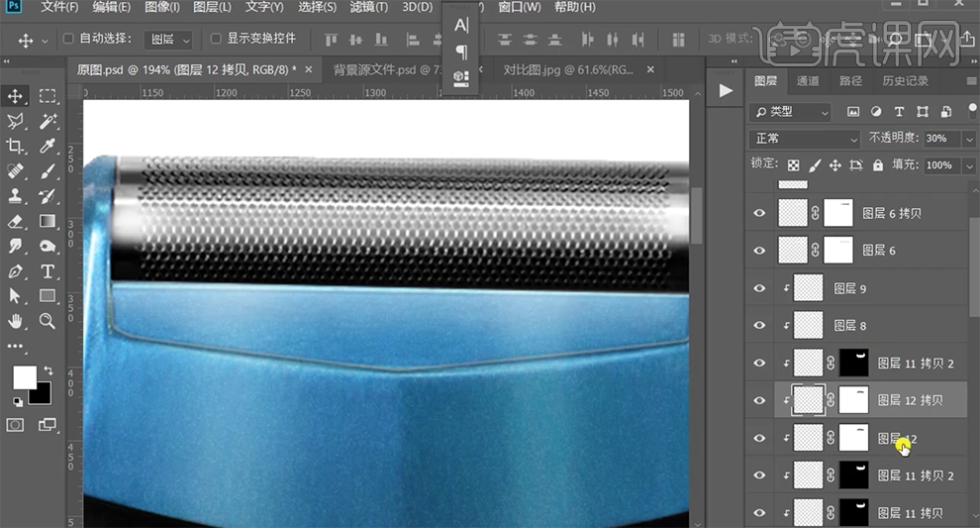The image size is (980, 528).
Task: Activate the Eraser tool
Action: [x=15, y=221]
